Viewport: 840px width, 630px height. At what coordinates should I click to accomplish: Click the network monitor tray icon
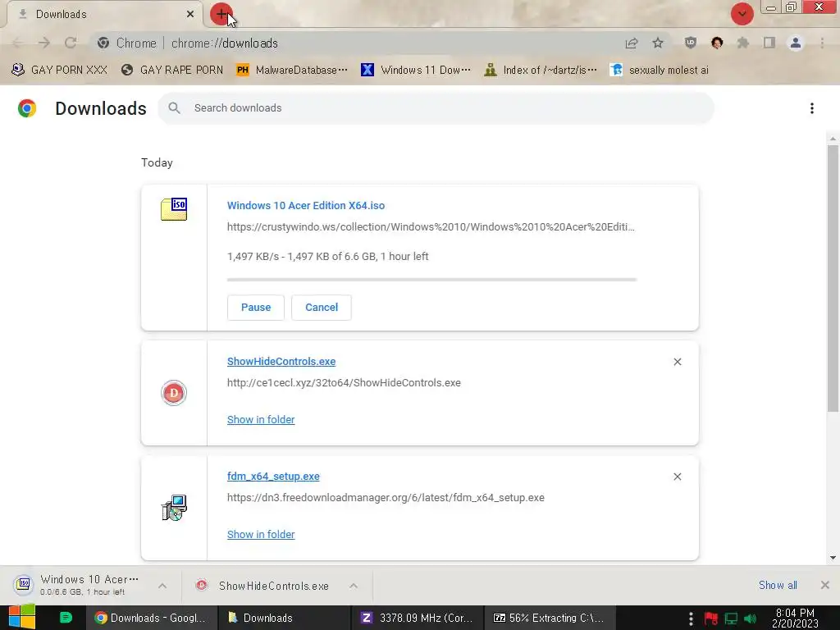[x=731, y=619]
